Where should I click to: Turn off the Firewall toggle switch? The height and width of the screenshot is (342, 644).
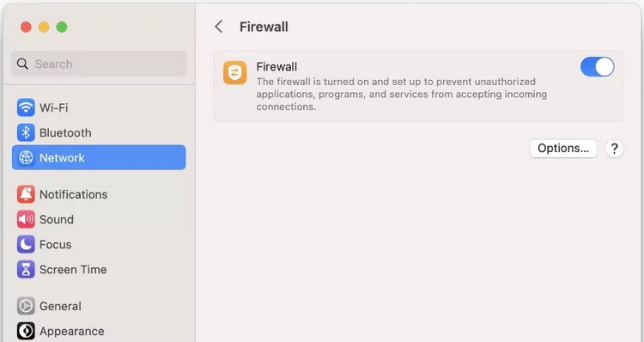pos(597,67)
